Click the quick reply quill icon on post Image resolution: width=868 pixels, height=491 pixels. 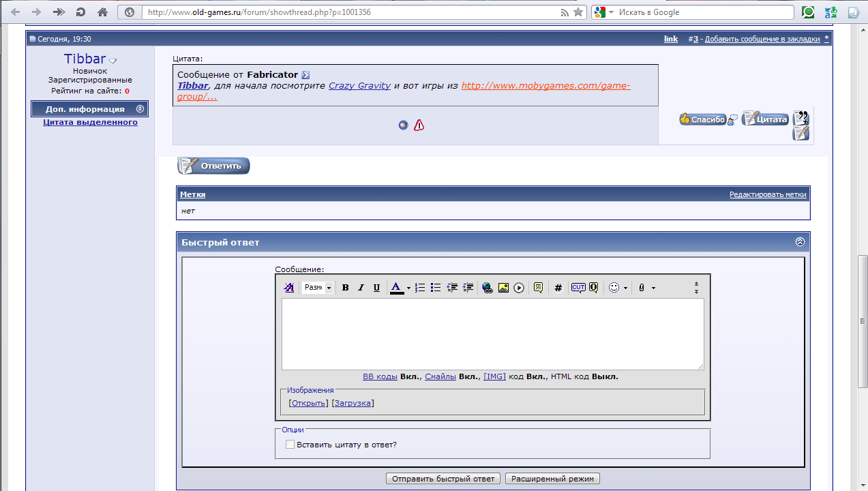pyautogui.click(x=801, y=133)
